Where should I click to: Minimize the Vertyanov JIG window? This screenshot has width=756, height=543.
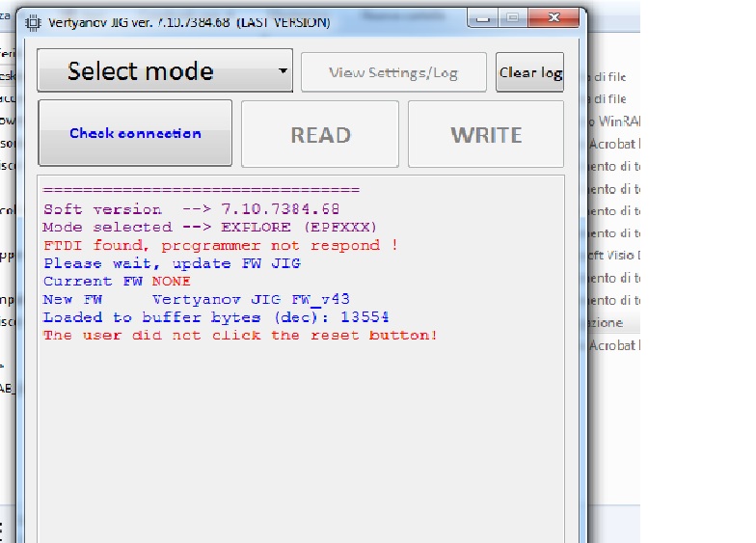(483, 18)
